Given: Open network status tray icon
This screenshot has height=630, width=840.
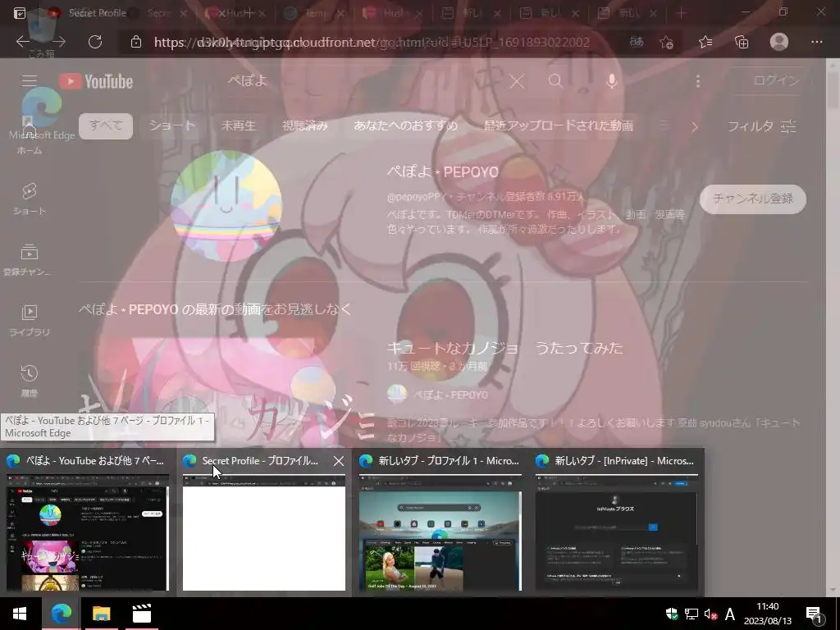Looking at the screenshot, I should (691, 614).
